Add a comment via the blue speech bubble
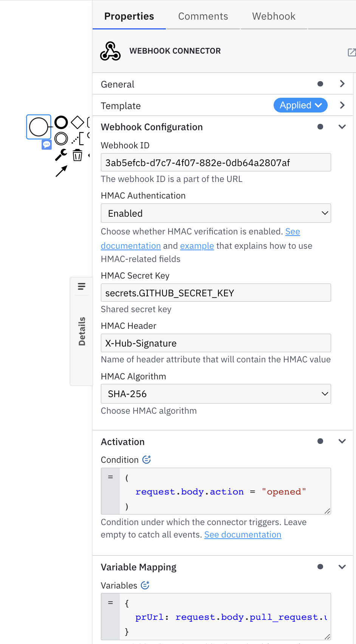Screen dimensions: 356x644 [46, 145]
